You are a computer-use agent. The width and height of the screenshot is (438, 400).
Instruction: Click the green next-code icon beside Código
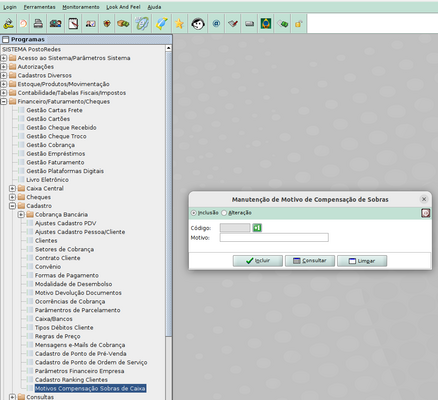click(257, 228)
